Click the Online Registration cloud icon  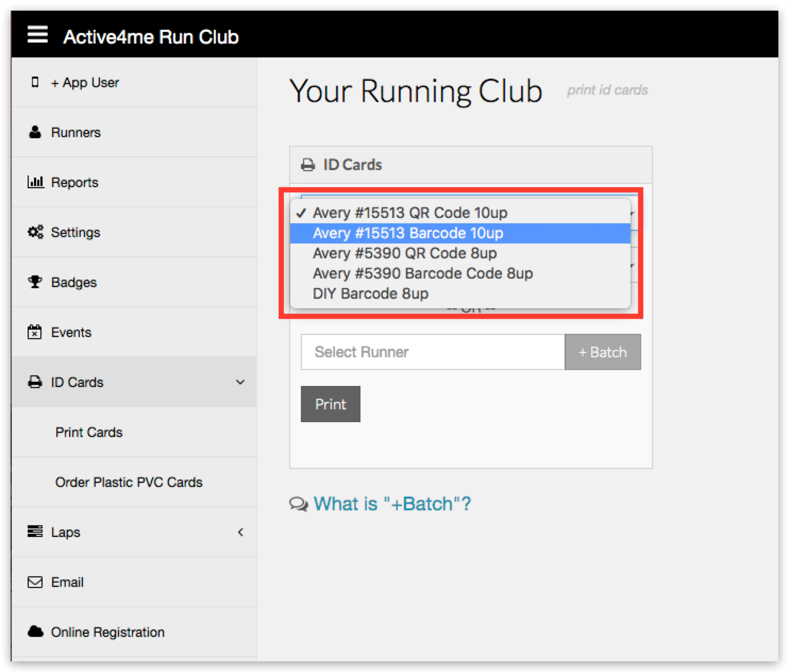pyautogui.click(x=35, y=632)
